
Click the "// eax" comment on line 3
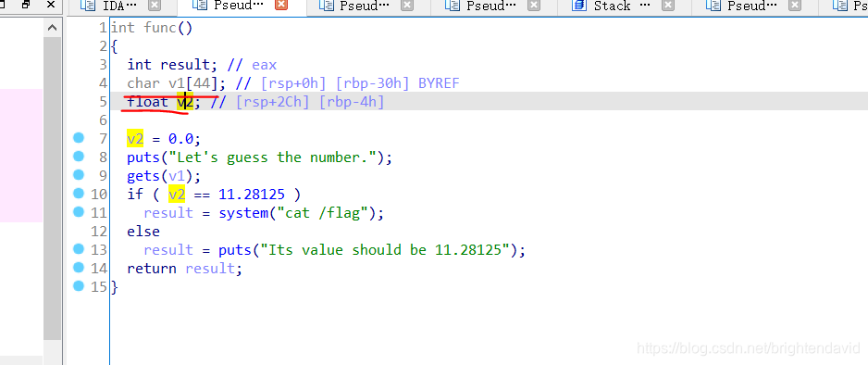click(252, 65)
